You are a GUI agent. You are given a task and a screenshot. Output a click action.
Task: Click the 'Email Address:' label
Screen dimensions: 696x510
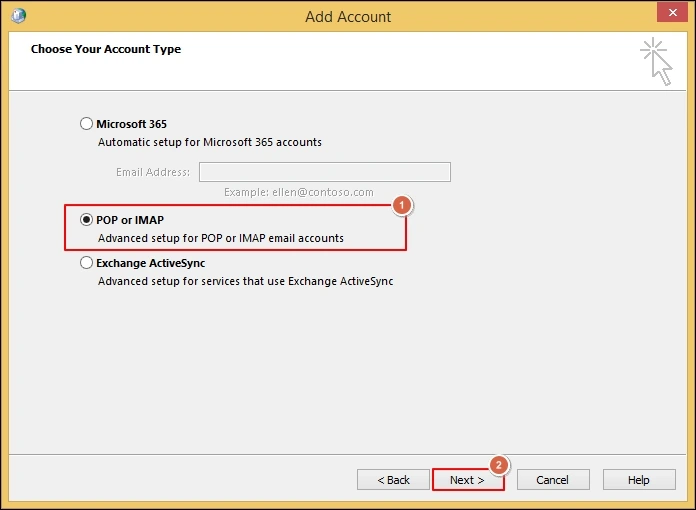coord(153,172)
